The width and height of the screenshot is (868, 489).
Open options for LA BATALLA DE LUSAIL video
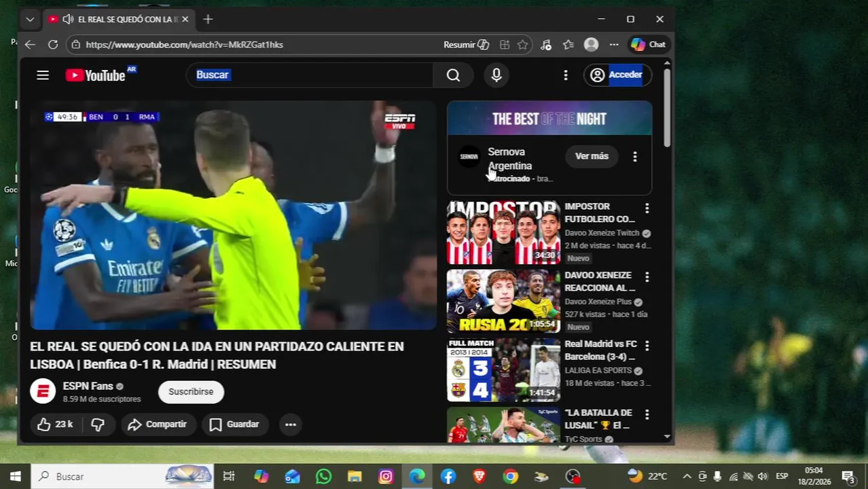pyautogui.click(x=647, y=414)
